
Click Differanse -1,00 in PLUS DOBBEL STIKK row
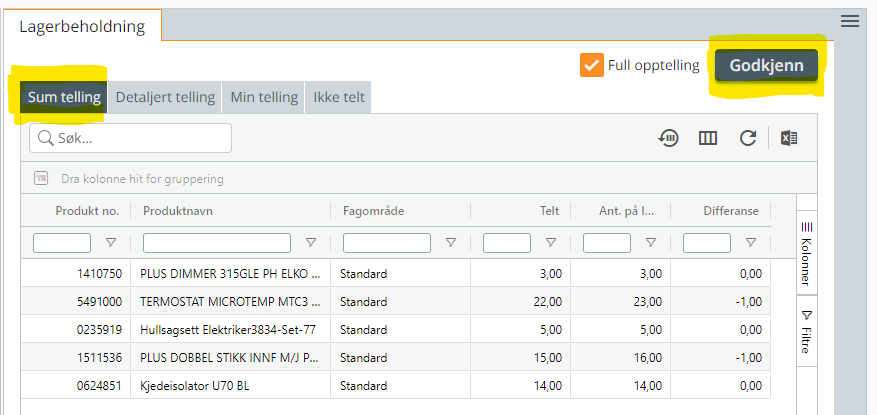coord(748,358)
